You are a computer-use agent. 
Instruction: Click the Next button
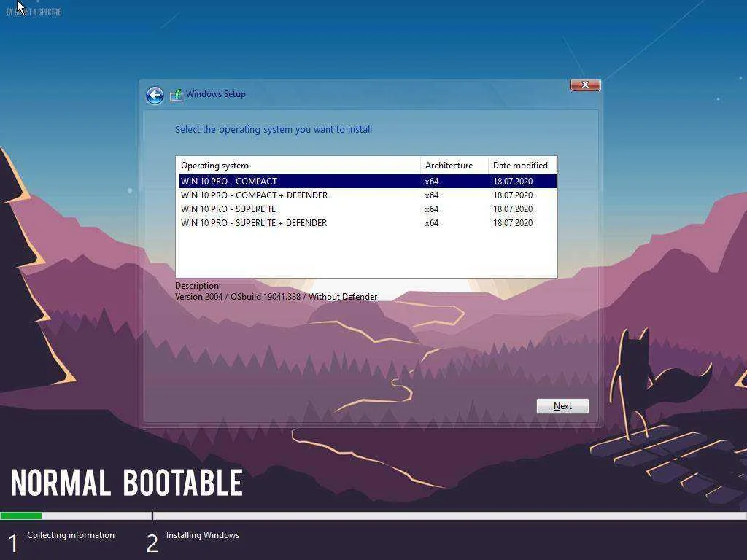click(562, 406)
